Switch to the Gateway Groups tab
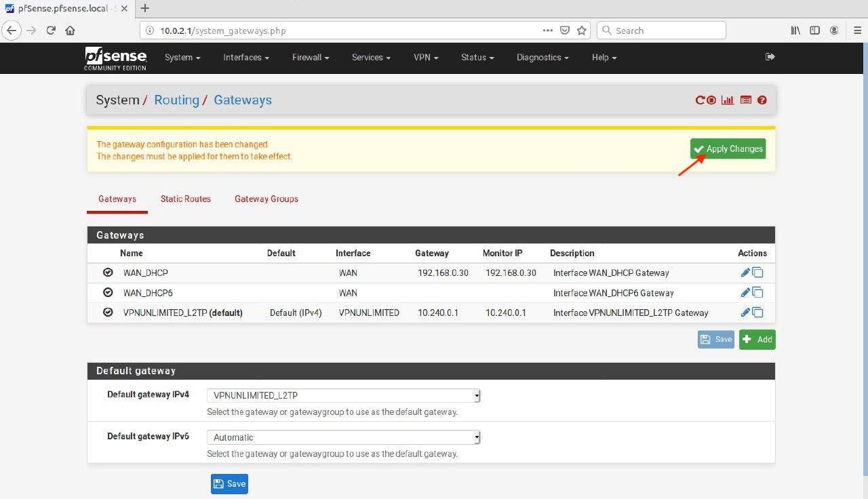Screen dimensions: 868x499 (267, 199)
